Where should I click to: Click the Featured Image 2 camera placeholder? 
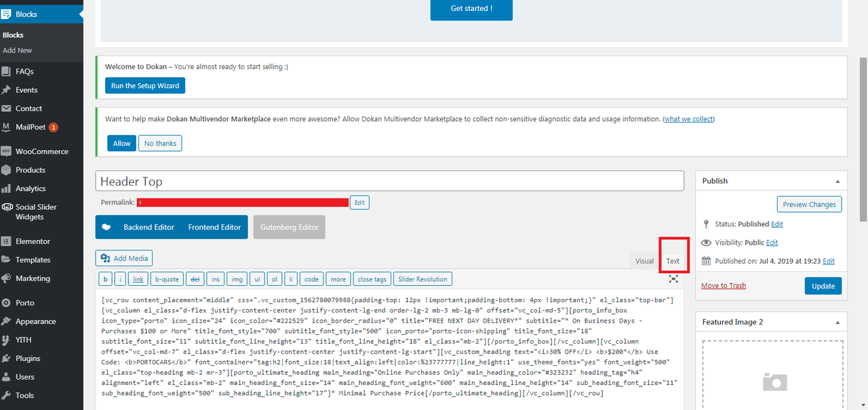coord(774,382)
